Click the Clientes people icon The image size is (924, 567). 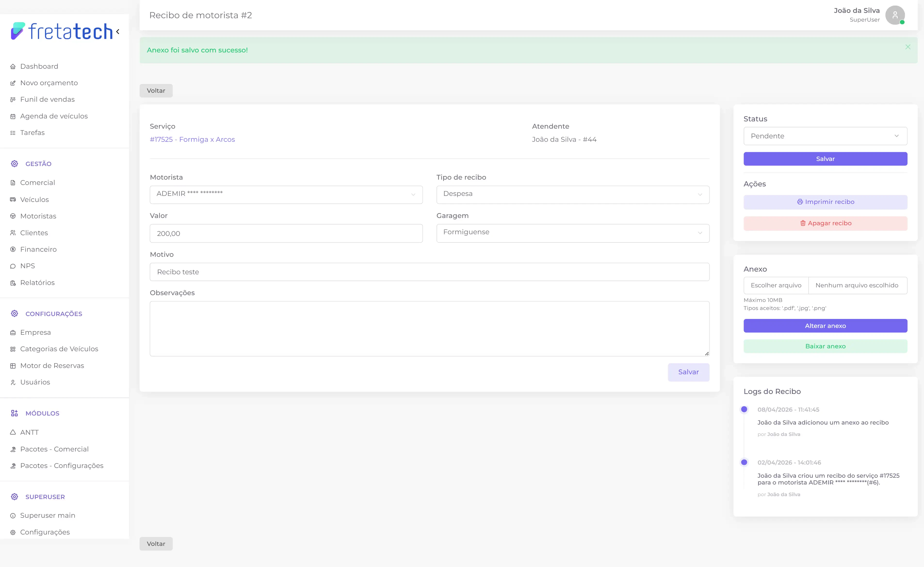click(x=13, y=233)
